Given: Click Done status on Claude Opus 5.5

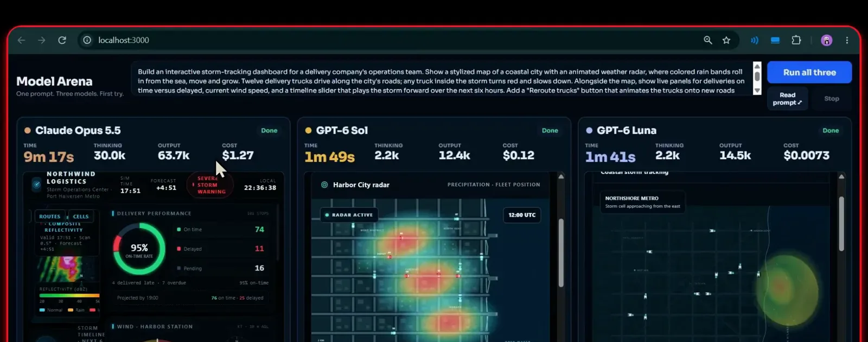Looking at the screenshot, I should (269, 131).
